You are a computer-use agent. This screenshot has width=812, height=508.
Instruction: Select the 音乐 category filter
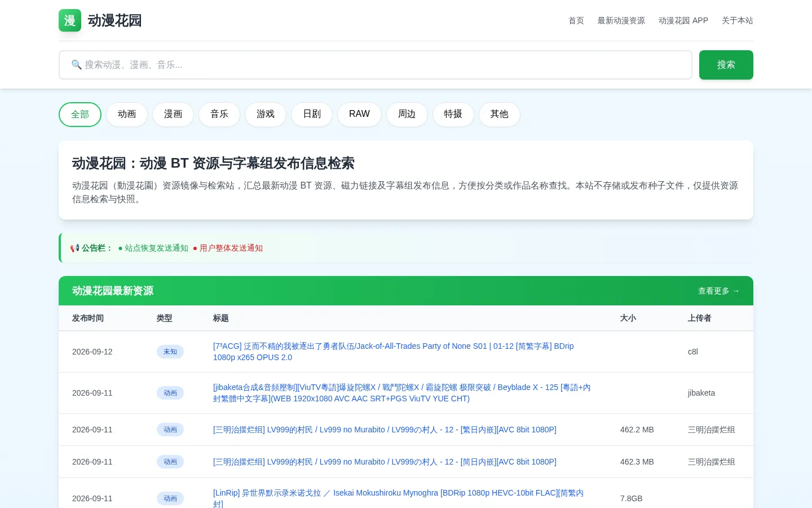click(219, 115)
